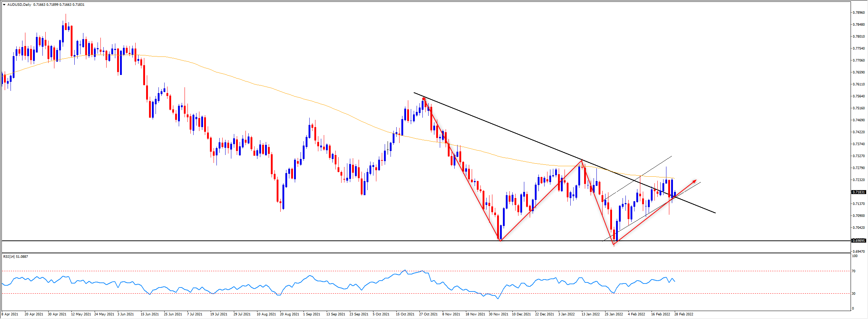Click the 30 Nov 2021 date label

(x=498, y=314)
